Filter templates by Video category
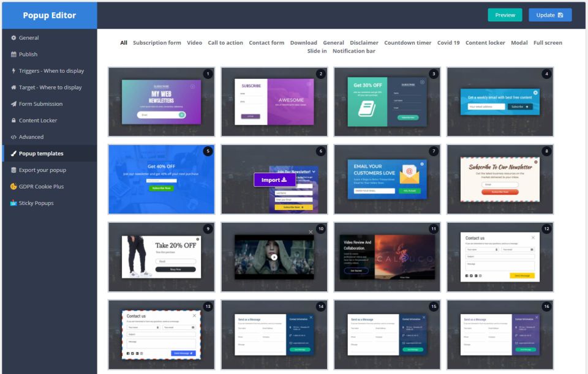 pos(194,43)
